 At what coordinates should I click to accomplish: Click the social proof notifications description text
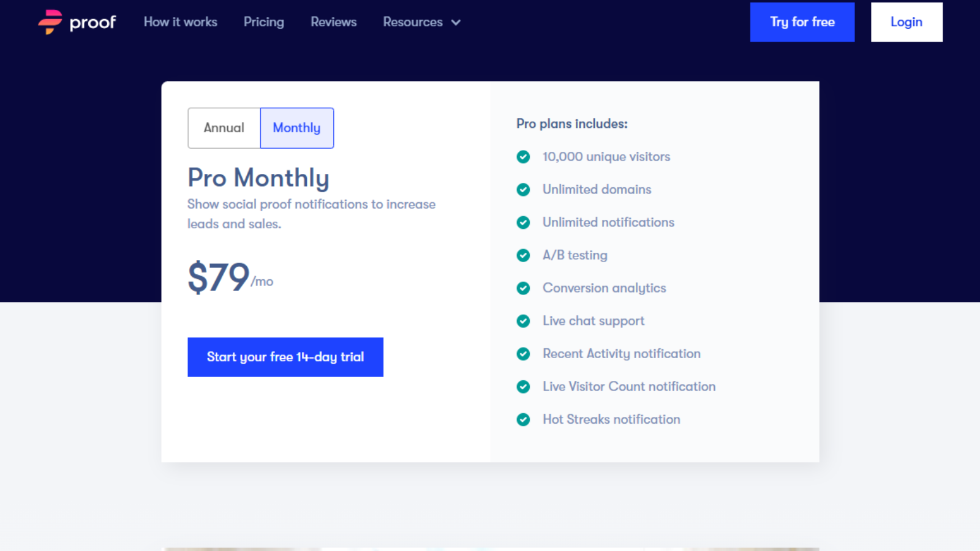coord(312,214)
